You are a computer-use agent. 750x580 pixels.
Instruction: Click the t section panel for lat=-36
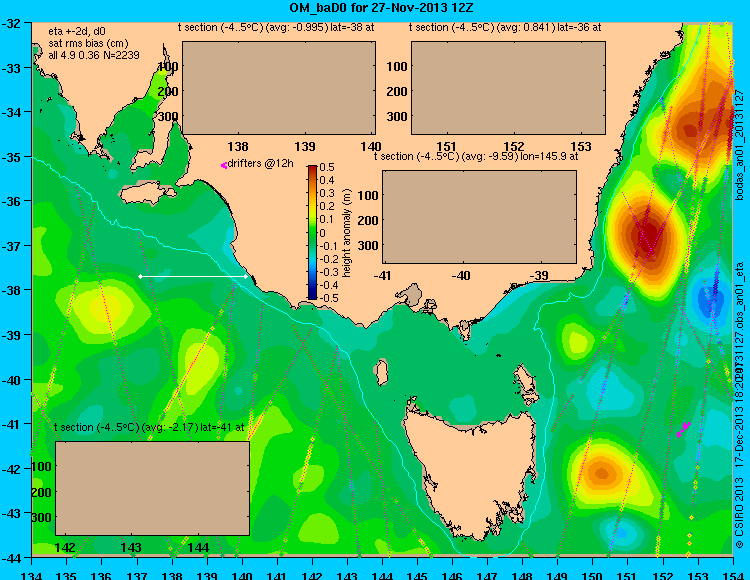point(508,88)
